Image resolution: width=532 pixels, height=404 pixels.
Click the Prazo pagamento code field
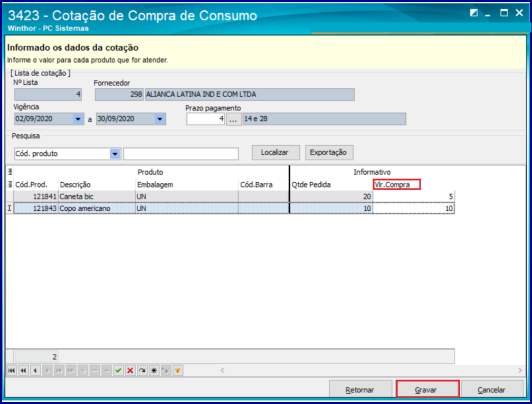coord(205,119)
